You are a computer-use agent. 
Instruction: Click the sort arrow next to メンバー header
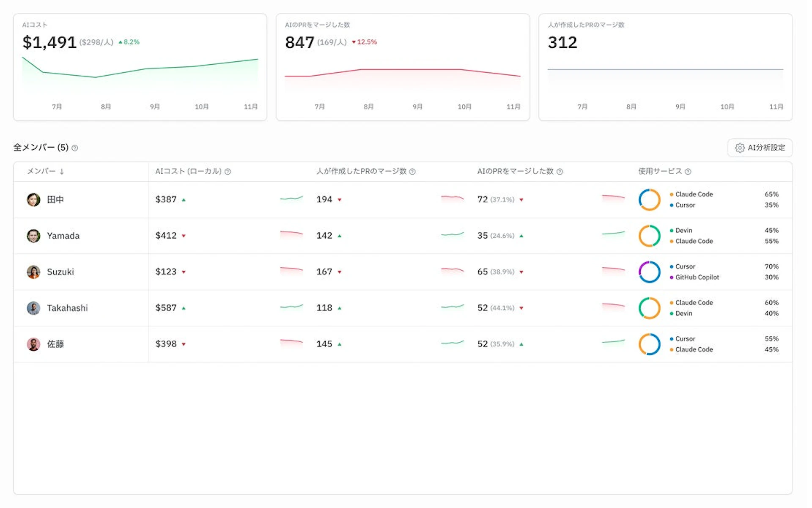click(62, 172)
